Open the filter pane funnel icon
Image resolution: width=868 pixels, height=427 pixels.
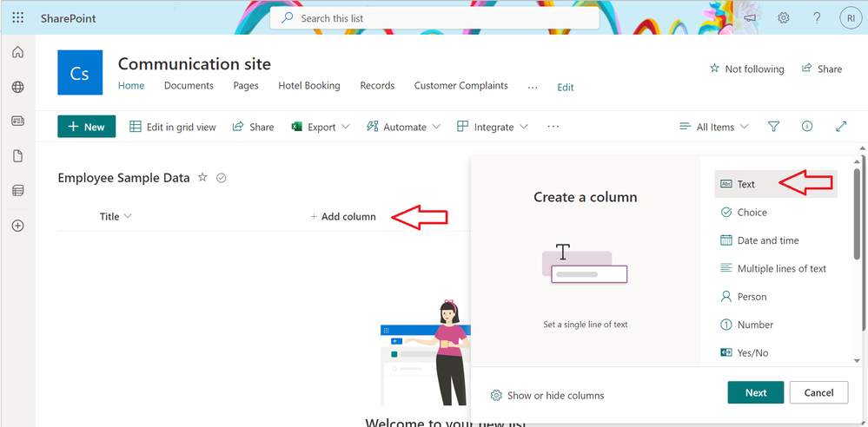(x=774, y=127)
